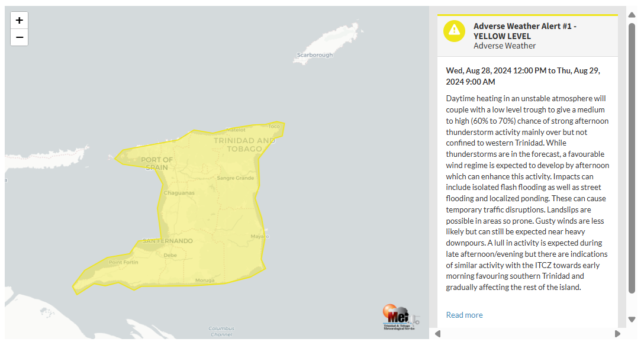The width and height of the screenshot is (644, 345).
Task: Click the Toco map label
Action: [x=274, y=126]
